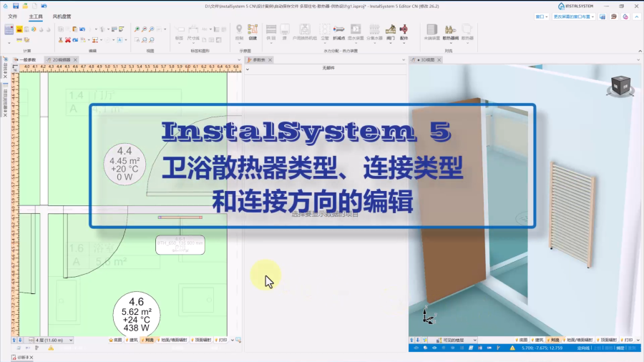Switch to the 风机盘管 ribbon tab
Screen dimensions: 644x362
click(x=62, y=16)
